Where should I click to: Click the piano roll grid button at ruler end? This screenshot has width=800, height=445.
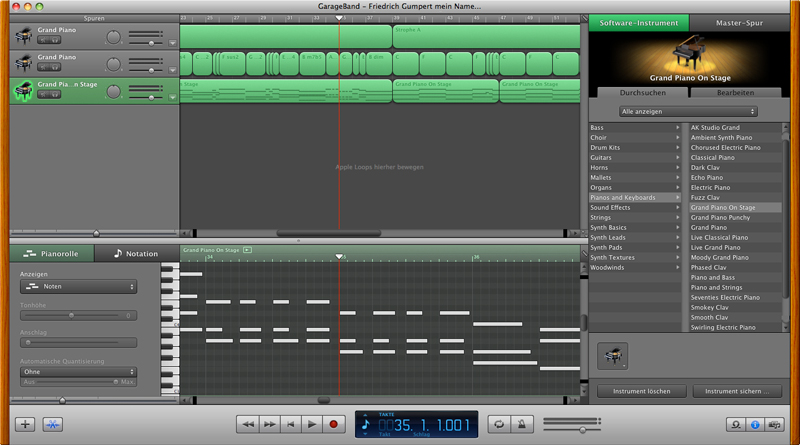(584, 253)
